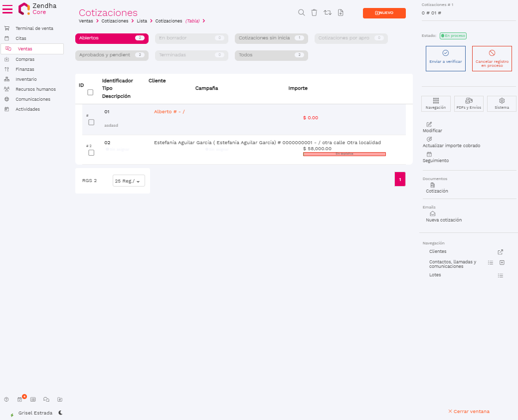
Task: Open Inventario in the sidebar
Action: coord(26,79)
